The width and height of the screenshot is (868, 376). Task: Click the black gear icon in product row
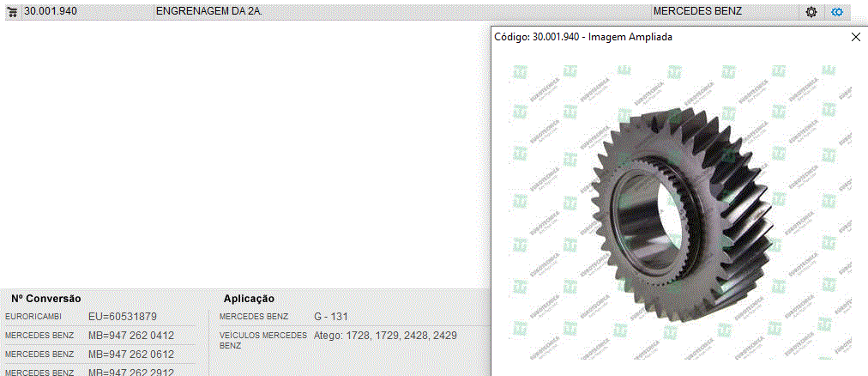click(x=811, y=12)
